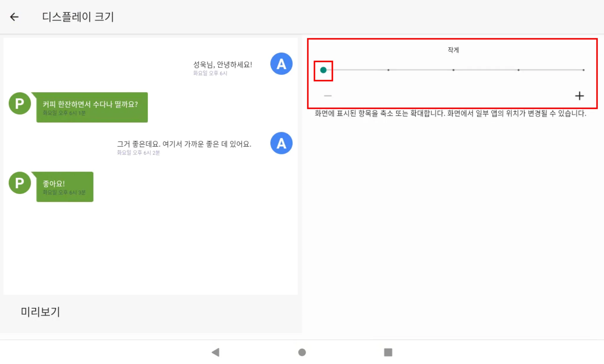This screenshot has height=364, width=604.
Task: Tap the top blue A avatar
Action: 281,64
